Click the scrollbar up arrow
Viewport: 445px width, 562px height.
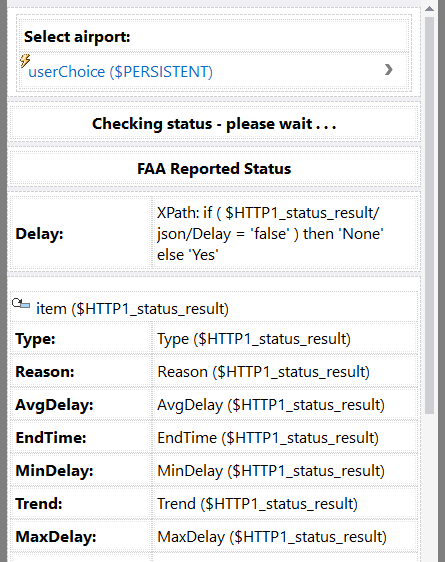tap(430, 9)
